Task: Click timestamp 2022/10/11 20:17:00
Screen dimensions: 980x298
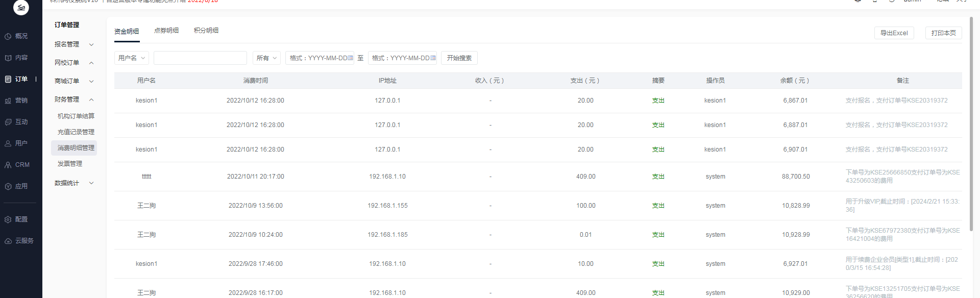Action: (256, 177)
